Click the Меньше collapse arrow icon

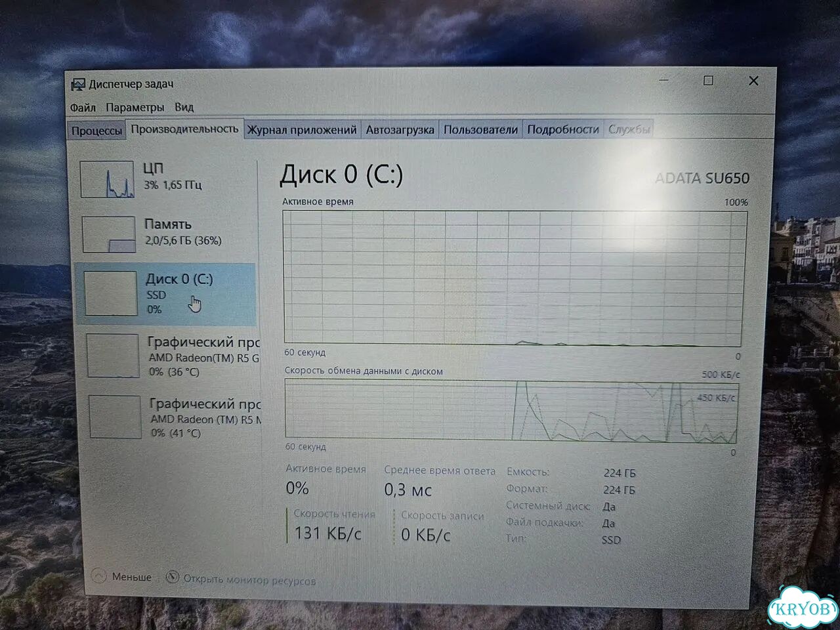pos(99,576)
